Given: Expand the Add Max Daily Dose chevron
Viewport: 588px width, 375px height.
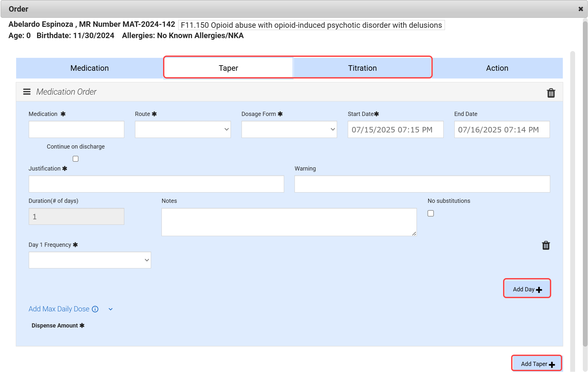Looking at the screenshot, I should coord(111,309).
